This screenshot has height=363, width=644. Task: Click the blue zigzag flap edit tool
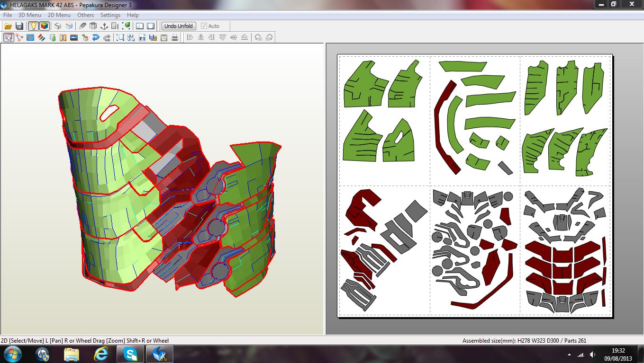coord(30,37)
